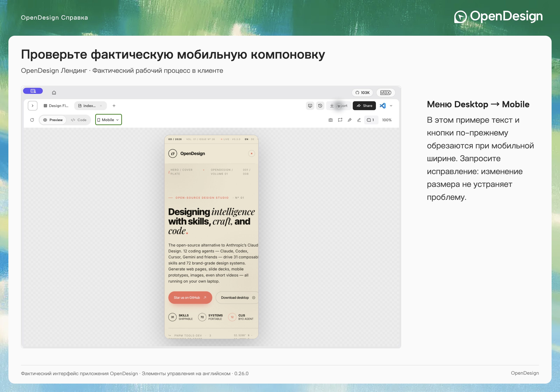
Task: Switch to Preview mode
Action: [53, 120]
